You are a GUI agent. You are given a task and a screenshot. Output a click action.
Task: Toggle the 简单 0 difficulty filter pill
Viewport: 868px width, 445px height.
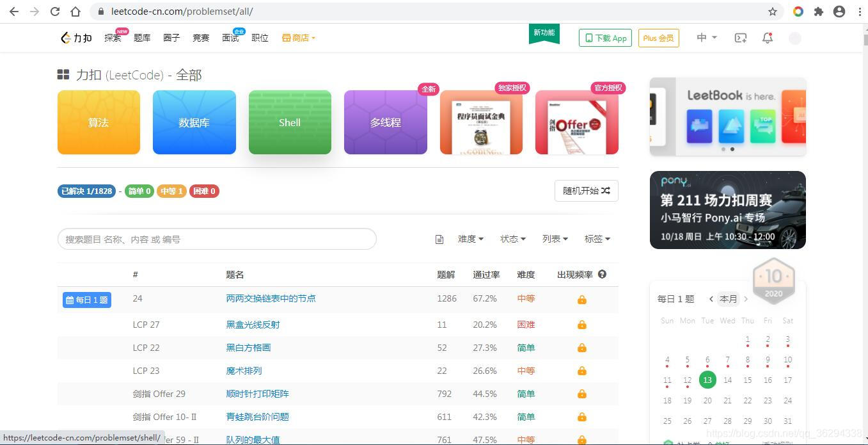tap(139, 191)
